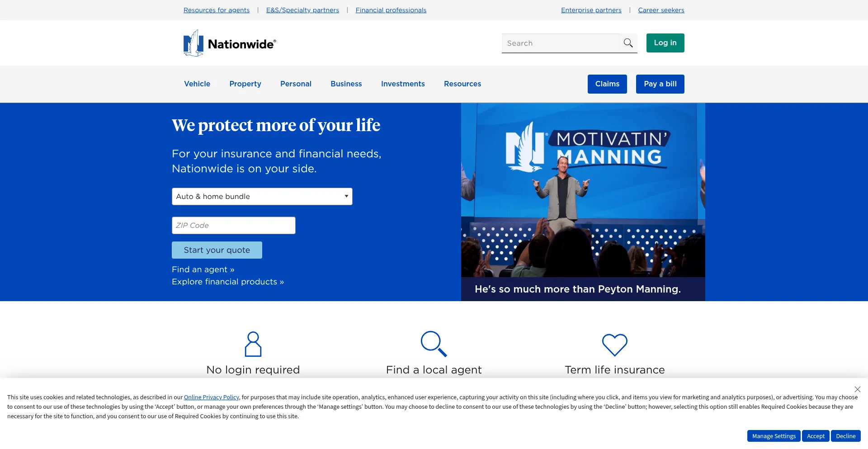The height and width of the screenshot is (449, 868).
Task: Click the Claims button
Action: [x=607, y=84]
